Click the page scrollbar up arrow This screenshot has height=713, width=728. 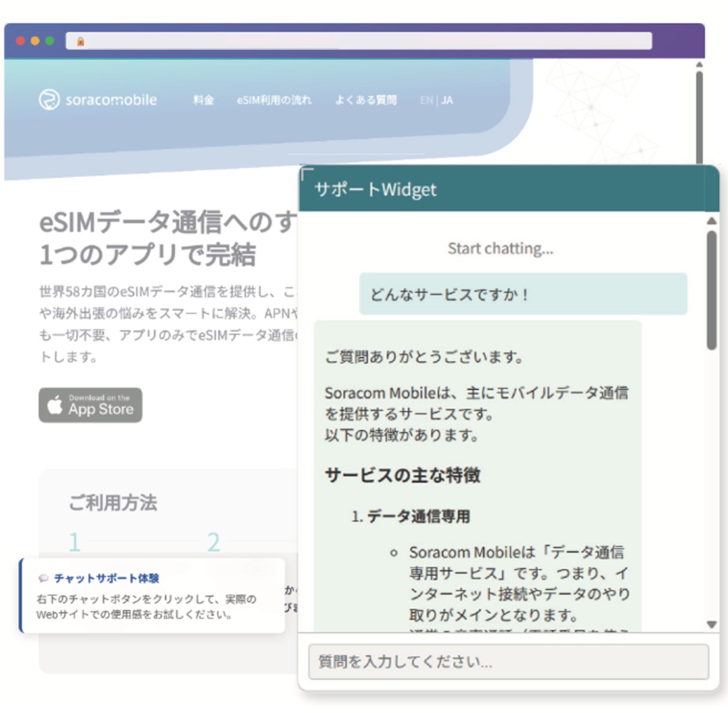tap(699, 64)
